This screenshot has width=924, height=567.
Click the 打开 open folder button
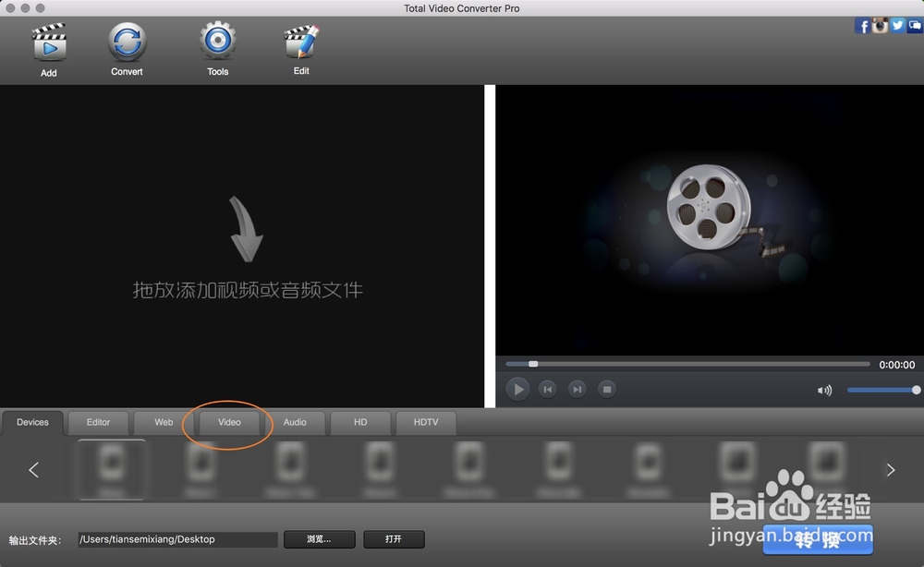tap(394, 539)
